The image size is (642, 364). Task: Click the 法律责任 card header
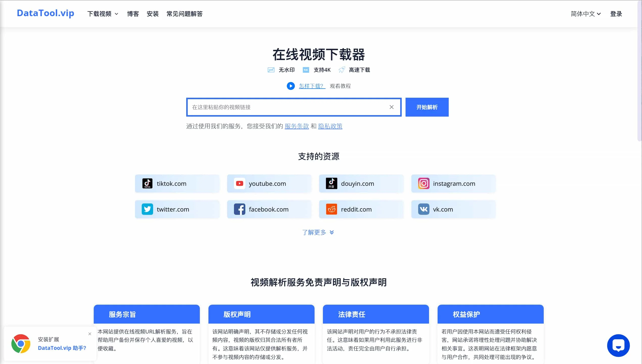376,314
